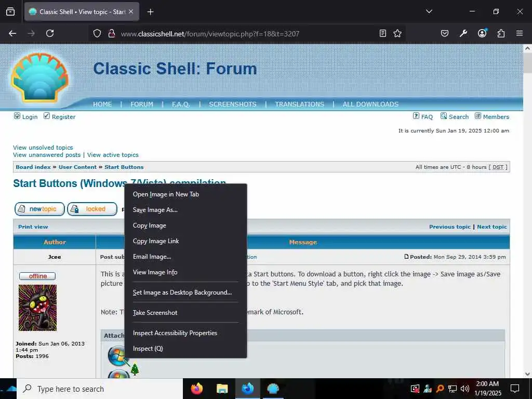The image size is (532, 399).
Task: Open the Windows notification center icon
Action: [515, 389]
